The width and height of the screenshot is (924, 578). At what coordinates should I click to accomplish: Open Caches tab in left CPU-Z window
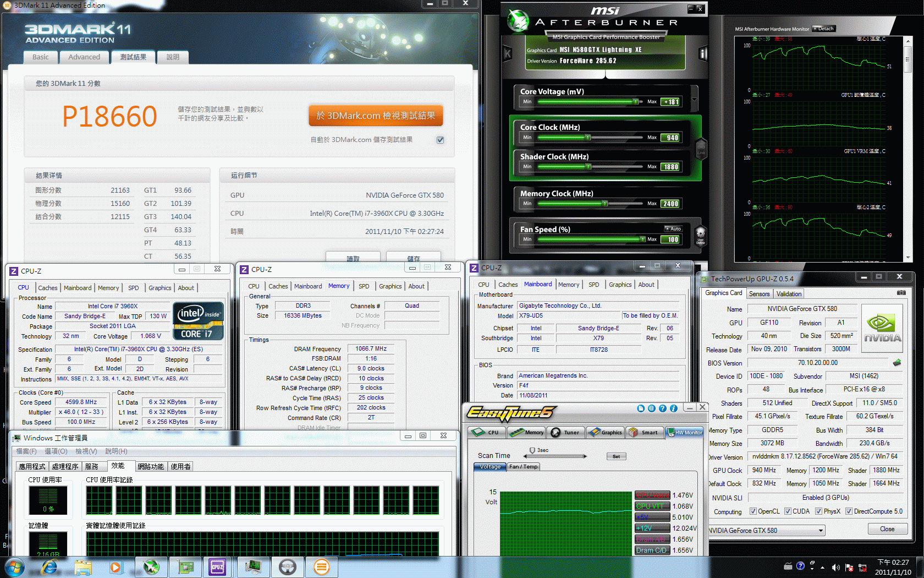click(x=48, y=288)
